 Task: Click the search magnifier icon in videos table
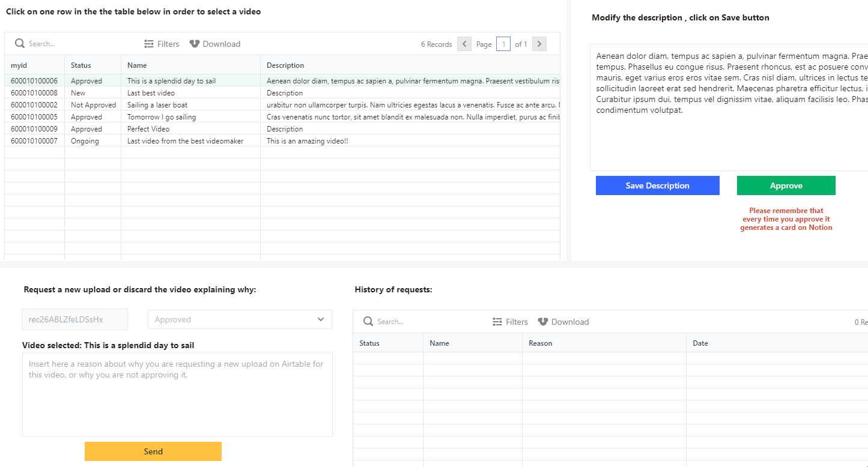pos(20,44)
